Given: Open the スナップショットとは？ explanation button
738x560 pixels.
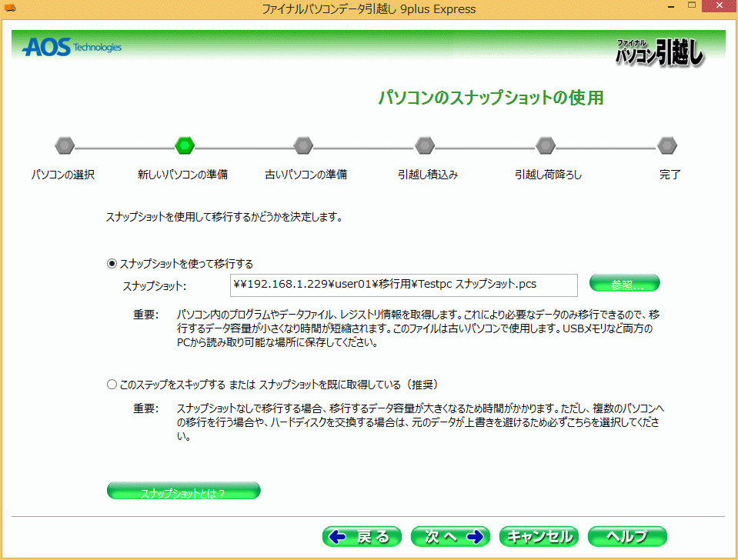Looking at the screenshot, I should coord(183,492).
